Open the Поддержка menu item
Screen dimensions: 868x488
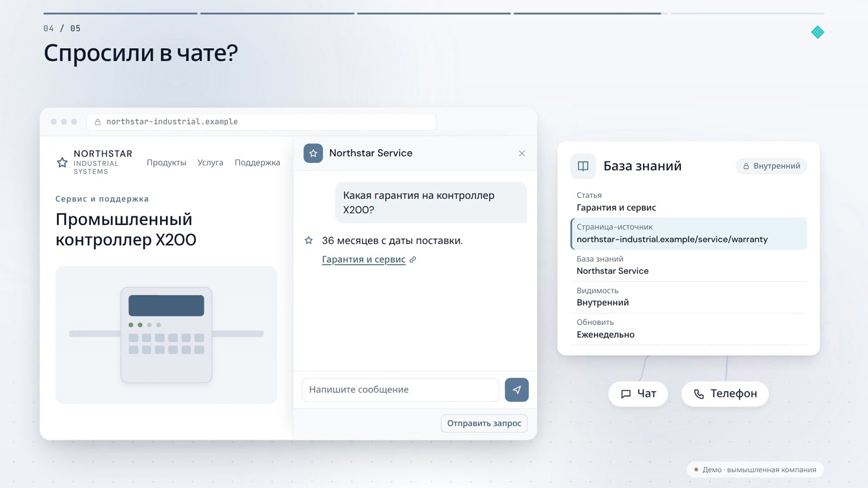pyautogui.click(x=257, y=163)
